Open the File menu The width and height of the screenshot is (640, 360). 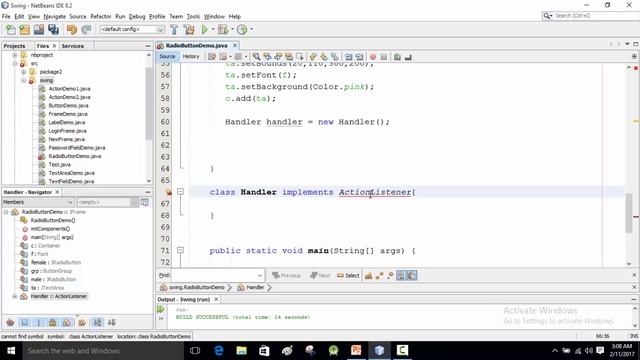pyautogui.click(x=6, y=16)
